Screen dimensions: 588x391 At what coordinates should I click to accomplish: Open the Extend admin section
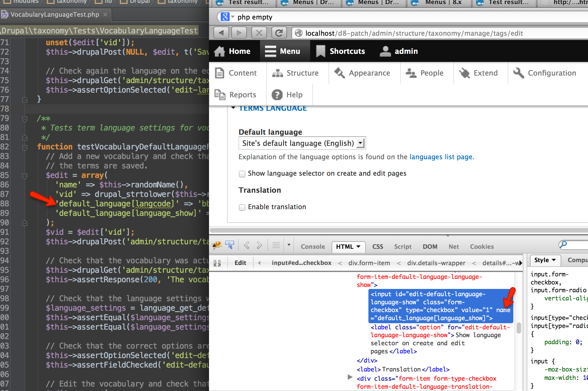tap(478, 73)
